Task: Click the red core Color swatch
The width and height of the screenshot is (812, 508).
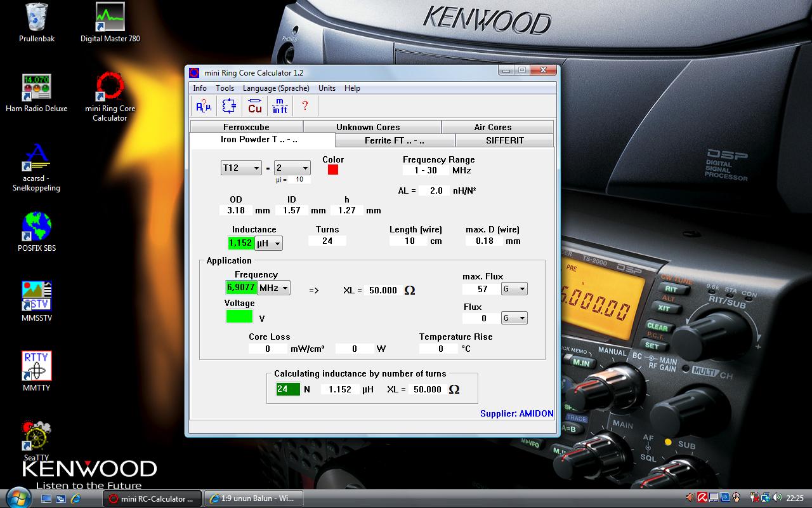Action: (x=333, y=170)
